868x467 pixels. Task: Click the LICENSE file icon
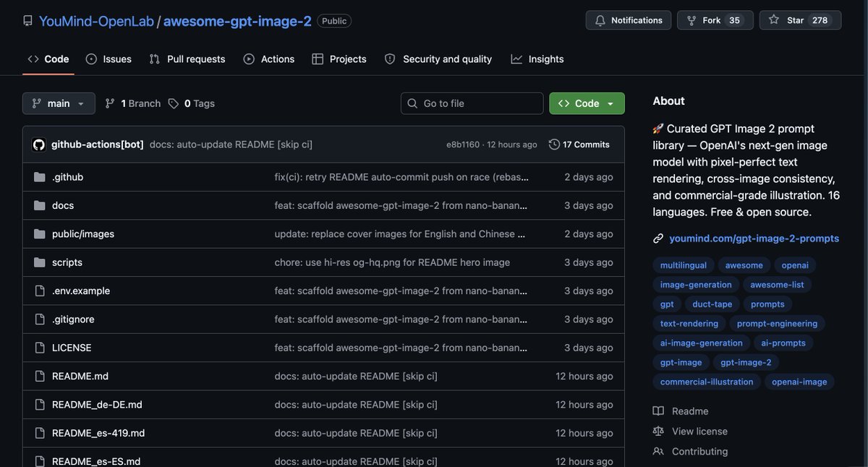[40, 348]
